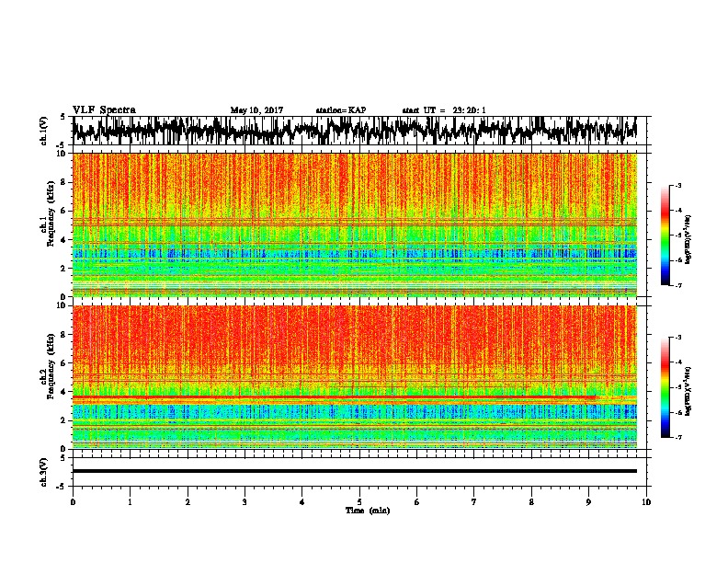The width and height of the screenshot is (728, 563).
Task: Click the "-3" tick on ch.2 colorbar
Action: pos(678,338)
